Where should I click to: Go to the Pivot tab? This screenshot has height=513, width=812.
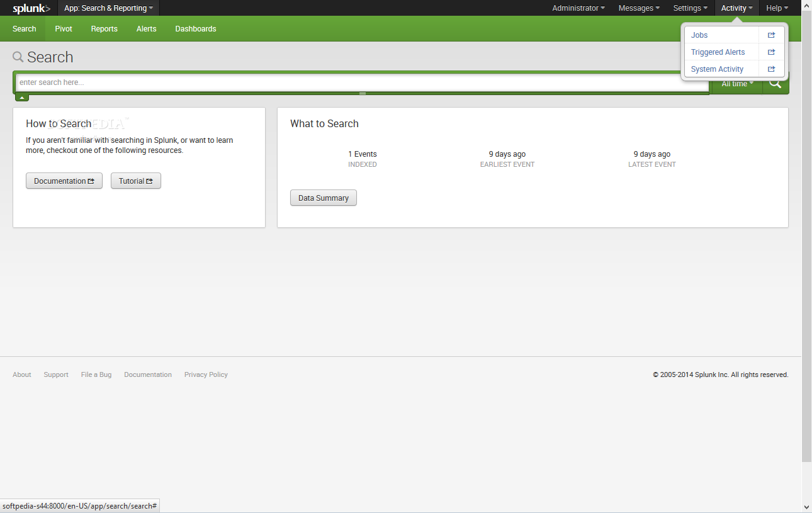(x=64, y=29)
